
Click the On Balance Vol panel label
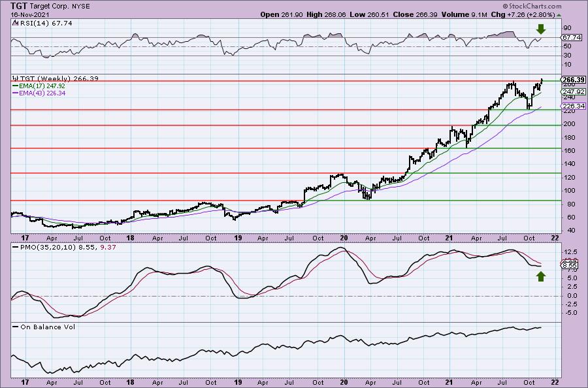[48, 327]
